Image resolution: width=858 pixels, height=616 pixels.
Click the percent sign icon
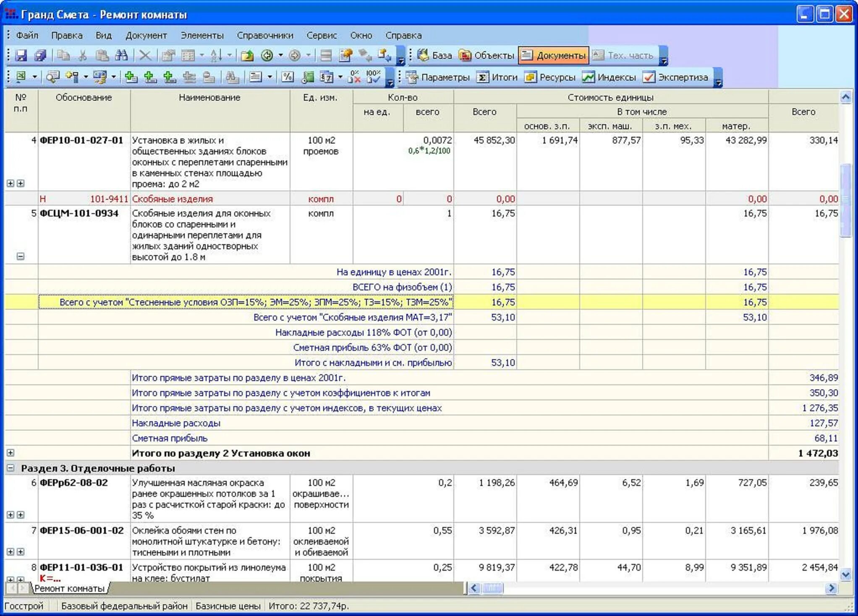click(x=288, y=77)
